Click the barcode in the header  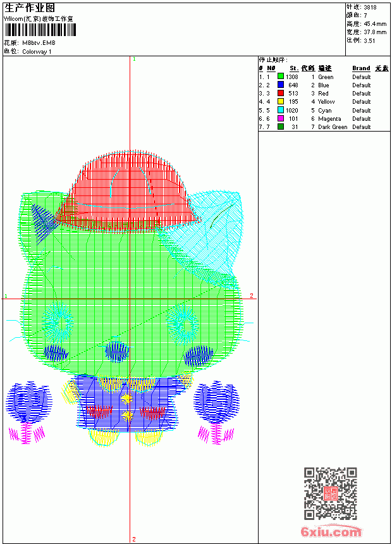(x=40, y=30)
